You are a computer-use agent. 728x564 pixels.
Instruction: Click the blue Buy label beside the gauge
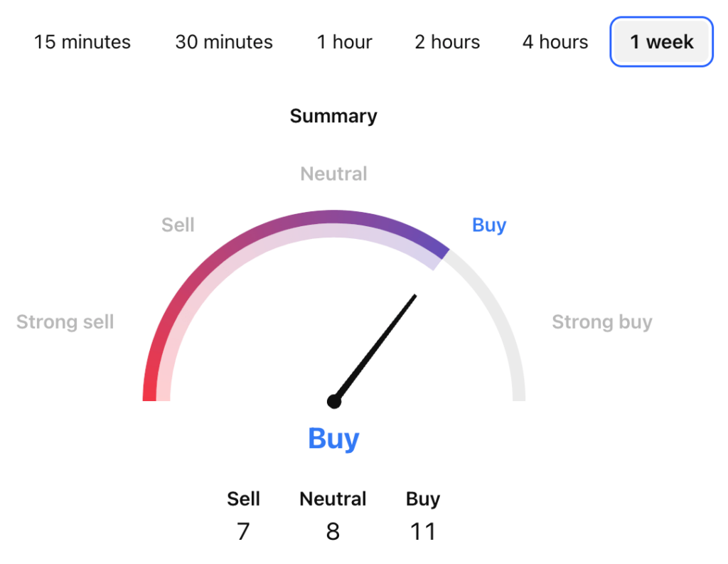[489, 225]
